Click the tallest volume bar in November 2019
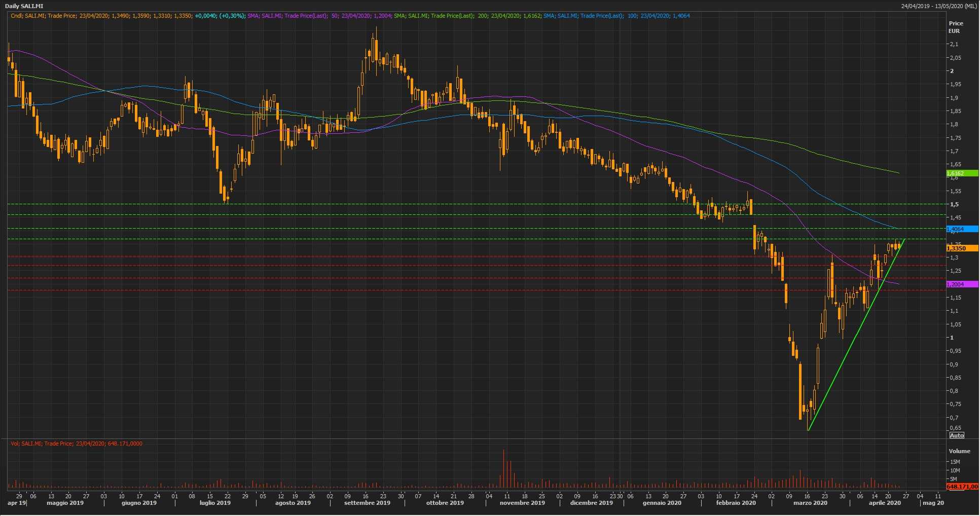The width and height of the screenshot is (980, 516). 503,469
